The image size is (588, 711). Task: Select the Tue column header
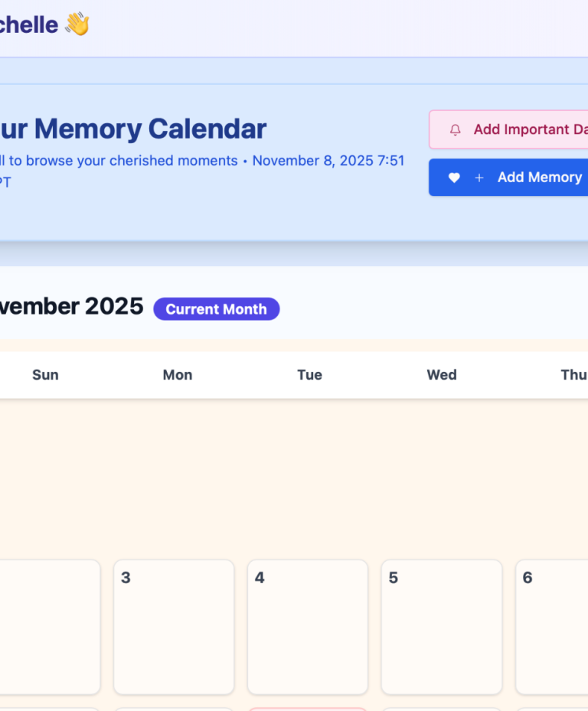[x=309, y=375]
